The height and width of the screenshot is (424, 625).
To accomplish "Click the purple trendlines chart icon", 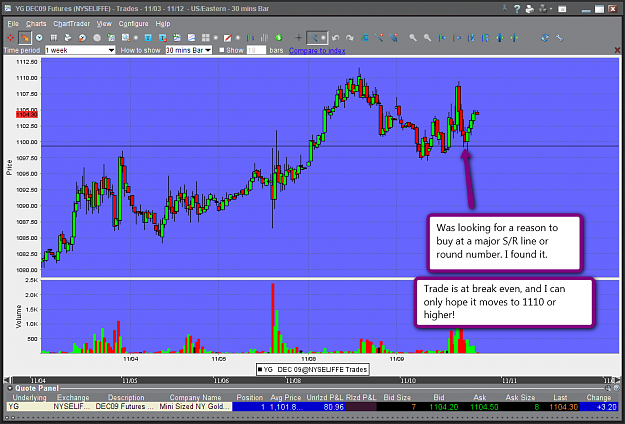I will [x=191, y=38].
